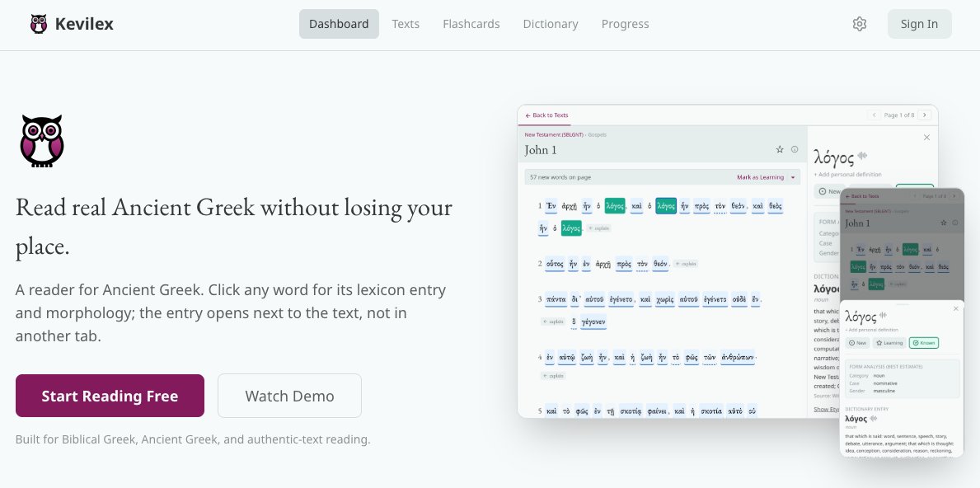The image size is (980, 488).
Task: Click Add personal definition in mobile sheet
Action: 872,330
